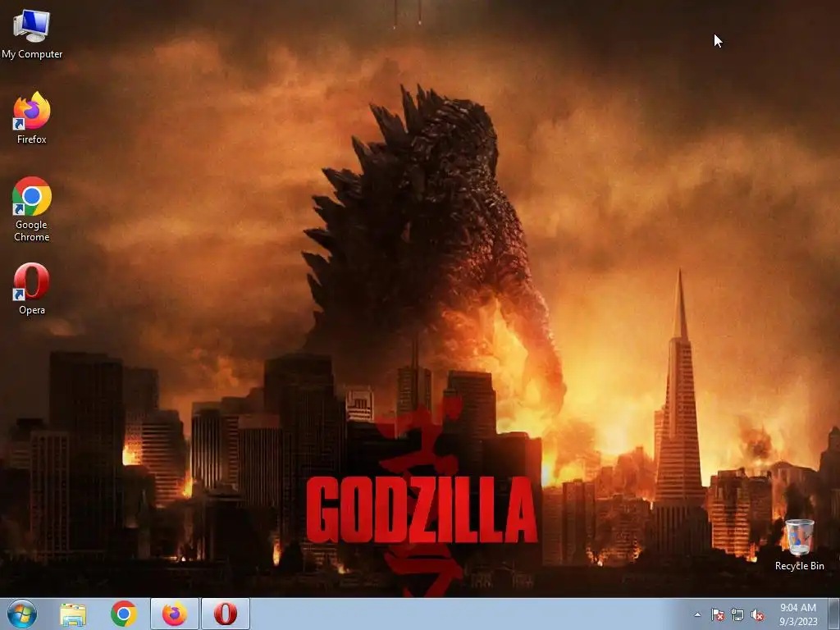Select the Firefox desktop shortcut
The image size is (840, 630).
point(32,118)
